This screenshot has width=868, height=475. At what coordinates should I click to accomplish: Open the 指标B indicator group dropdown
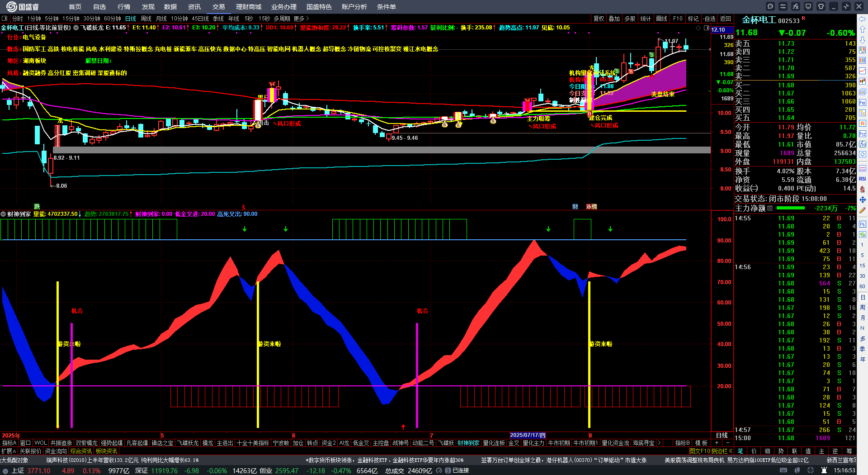tap(682, 443)
